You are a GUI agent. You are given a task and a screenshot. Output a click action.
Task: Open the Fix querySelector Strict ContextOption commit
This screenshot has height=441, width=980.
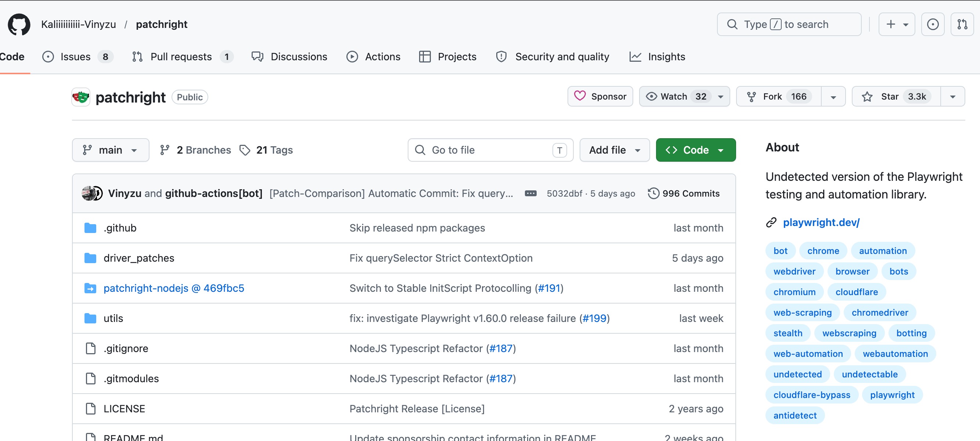click(x=440, y=258)
